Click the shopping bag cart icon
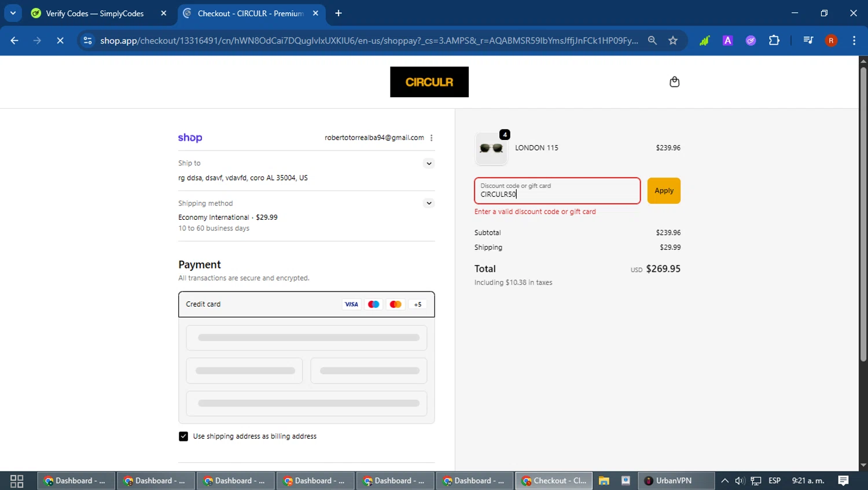This screenshot has width=868, height=490. [x=674, y=82]
